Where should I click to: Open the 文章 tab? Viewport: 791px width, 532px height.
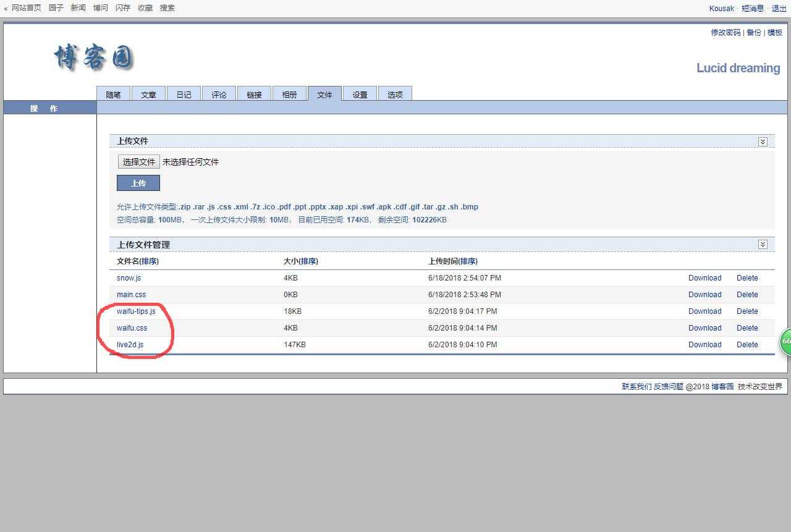(x=148, y=94)
